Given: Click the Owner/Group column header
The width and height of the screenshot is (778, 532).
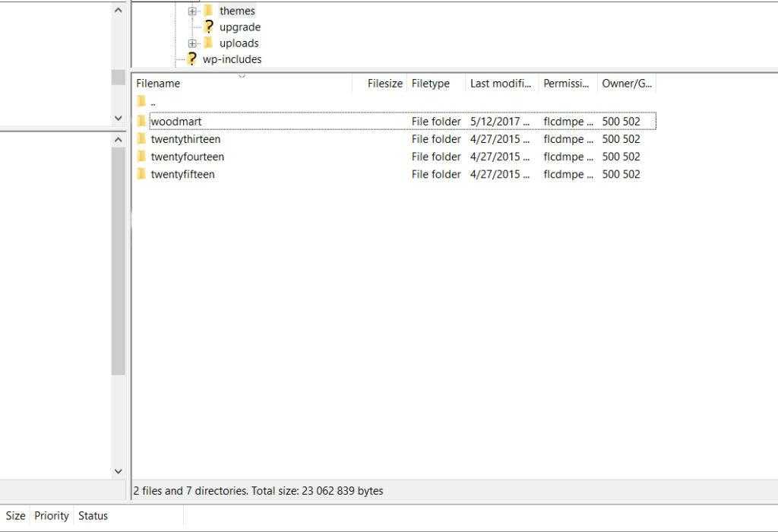Looking at the screenshot, I should (627, 84).
